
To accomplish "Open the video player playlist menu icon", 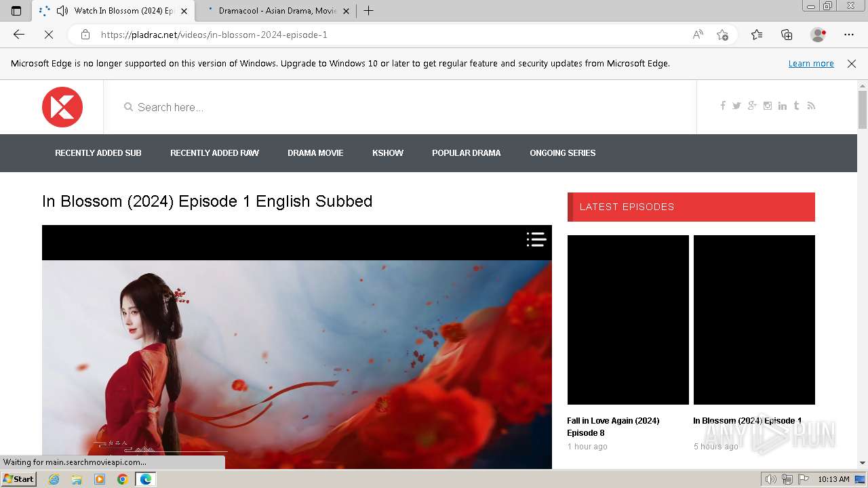I will (x=536, y=239).
